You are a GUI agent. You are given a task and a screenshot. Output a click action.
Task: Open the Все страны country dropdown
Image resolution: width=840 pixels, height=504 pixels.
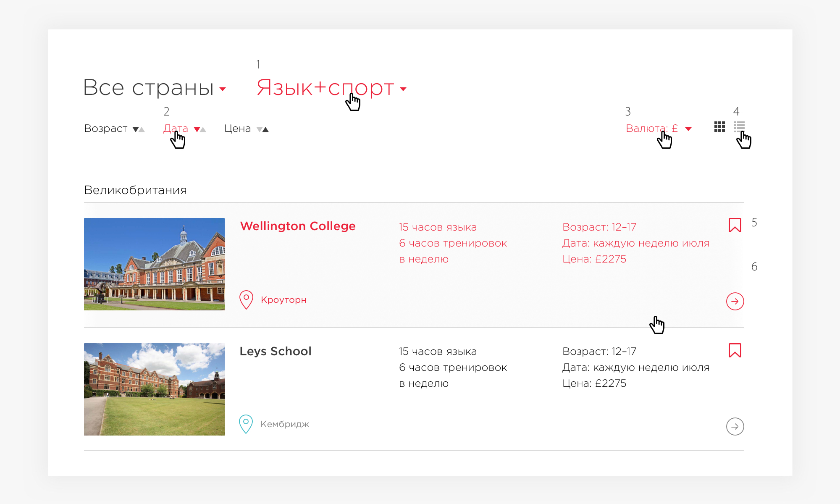[155, 87]
